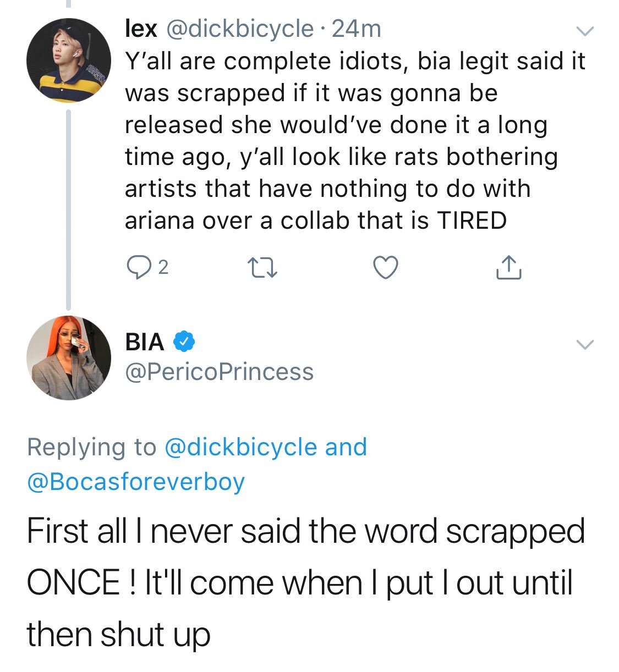This screenshot has width=619, height=672.
Task: Tap the gray "Replying to" label
Action: (91, 447)
